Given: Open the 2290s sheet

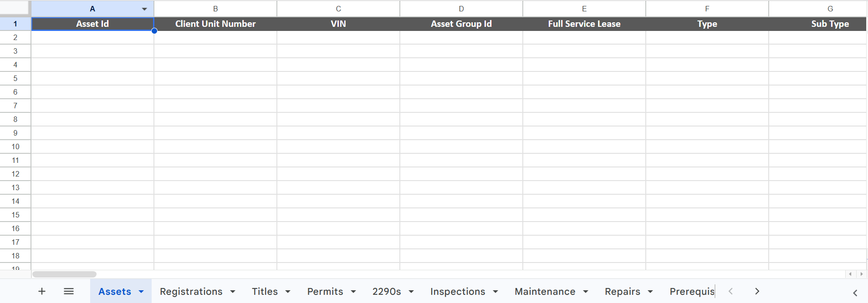Looking at the screenshot, I should (x=386, y=292).
